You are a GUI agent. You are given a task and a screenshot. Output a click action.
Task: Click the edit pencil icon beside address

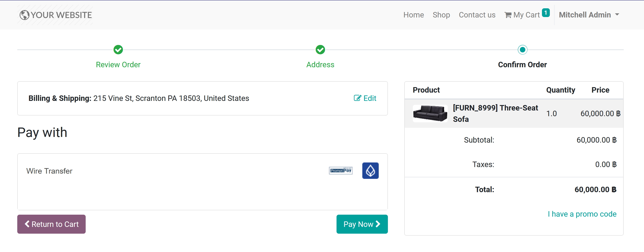click(x=357, y=98)
